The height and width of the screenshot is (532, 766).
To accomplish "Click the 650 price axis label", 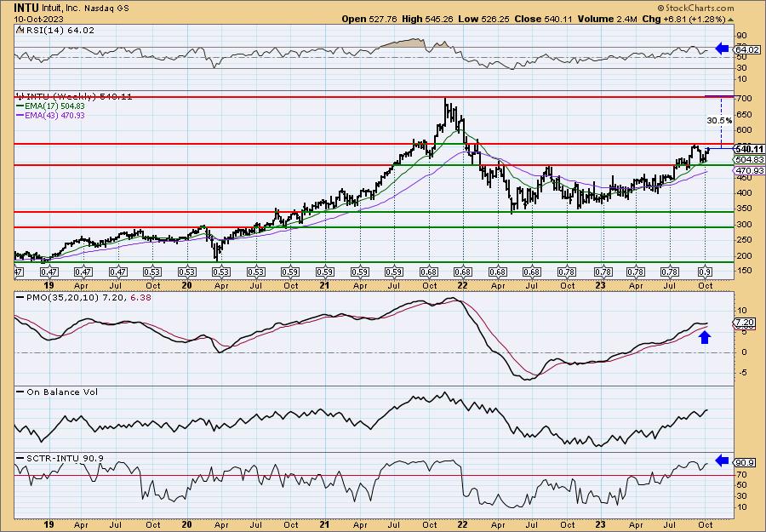I will click(x=744, y=114).
